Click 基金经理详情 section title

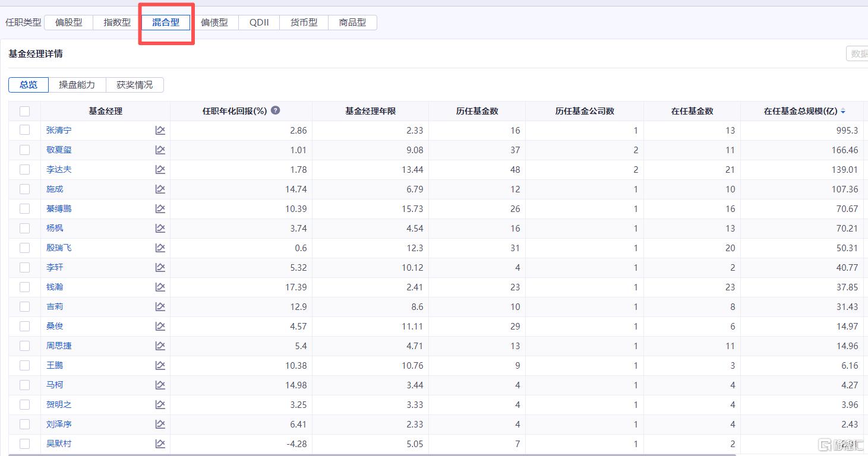tap(36, 53)
